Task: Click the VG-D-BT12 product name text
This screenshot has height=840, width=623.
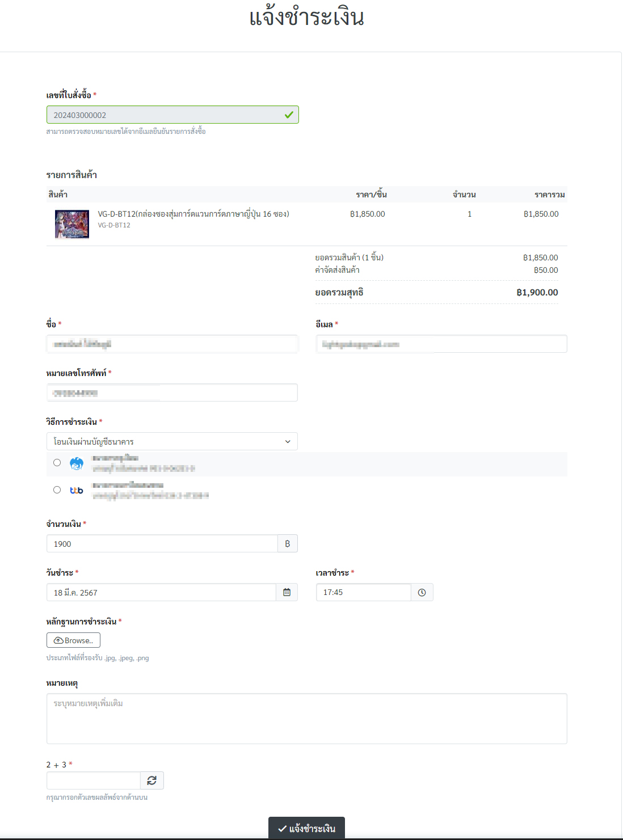Action: [193, 214]
